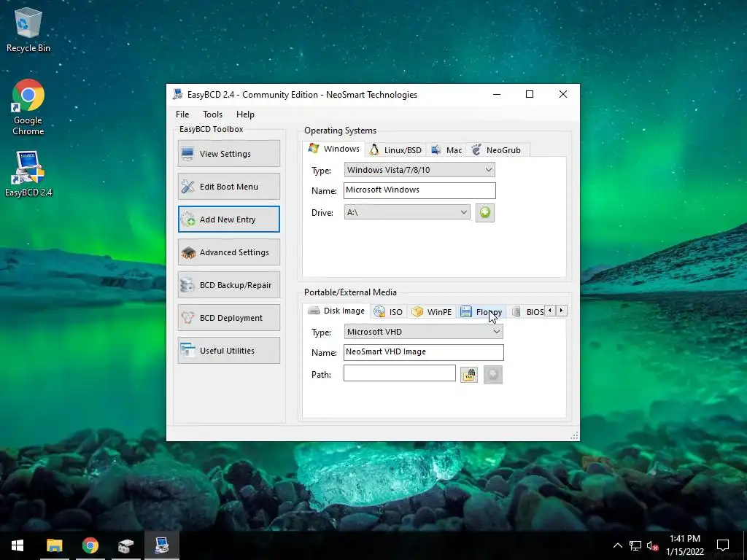The height and width of the screenshot is (560, 747).
Task: Select the Recycle Bin desktop icon
Action: (x=28, y=29)
